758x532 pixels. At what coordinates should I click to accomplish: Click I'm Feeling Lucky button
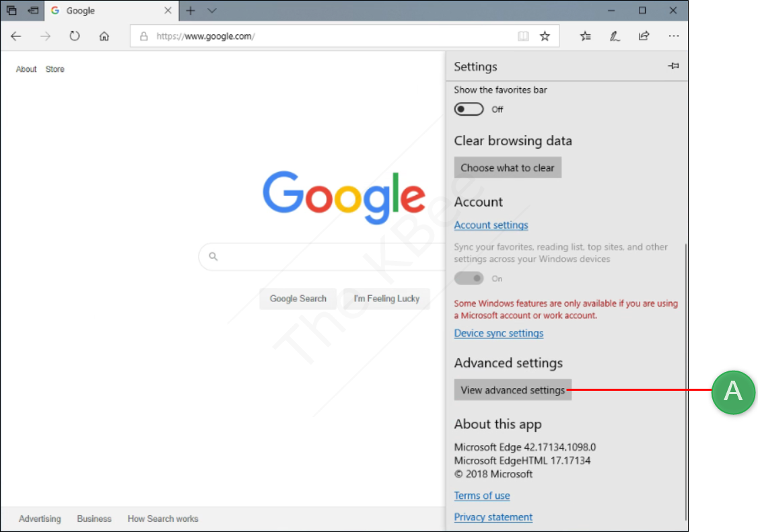[x=386, y=299]
